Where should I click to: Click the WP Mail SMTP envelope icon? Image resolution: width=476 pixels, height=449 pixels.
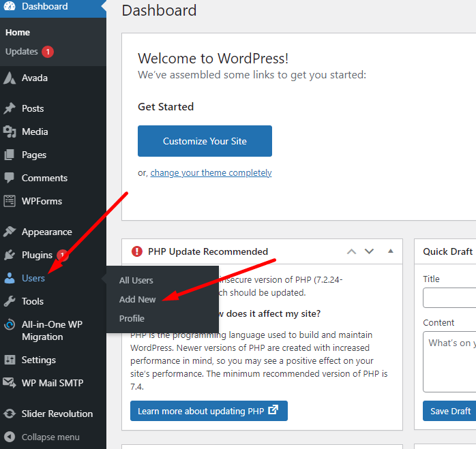coord(10,383)
